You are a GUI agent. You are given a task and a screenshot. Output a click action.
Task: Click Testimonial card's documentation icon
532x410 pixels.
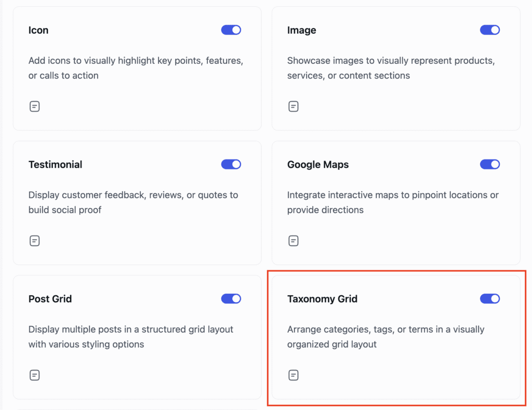click(35, 241)
